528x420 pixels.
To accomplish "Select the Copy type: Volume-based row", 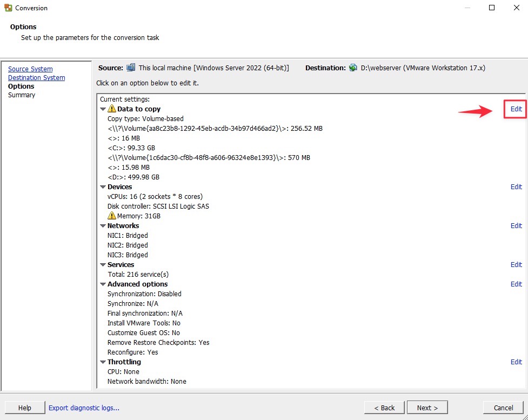I will [x=145, y=118].
